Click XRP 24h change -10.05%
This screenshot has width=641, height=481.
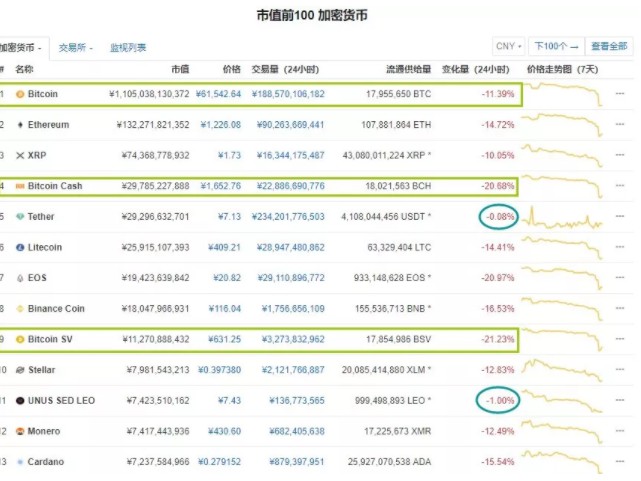498,155
